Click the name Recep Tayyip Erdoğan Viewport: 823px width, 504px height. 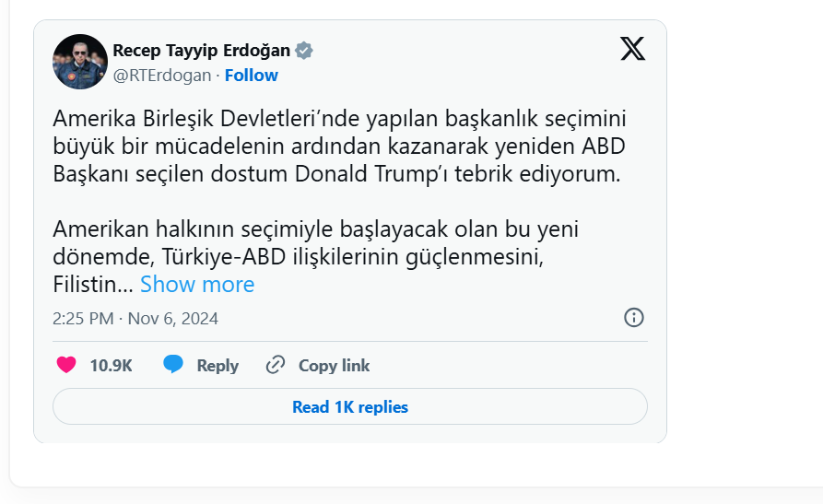point(201,50)
